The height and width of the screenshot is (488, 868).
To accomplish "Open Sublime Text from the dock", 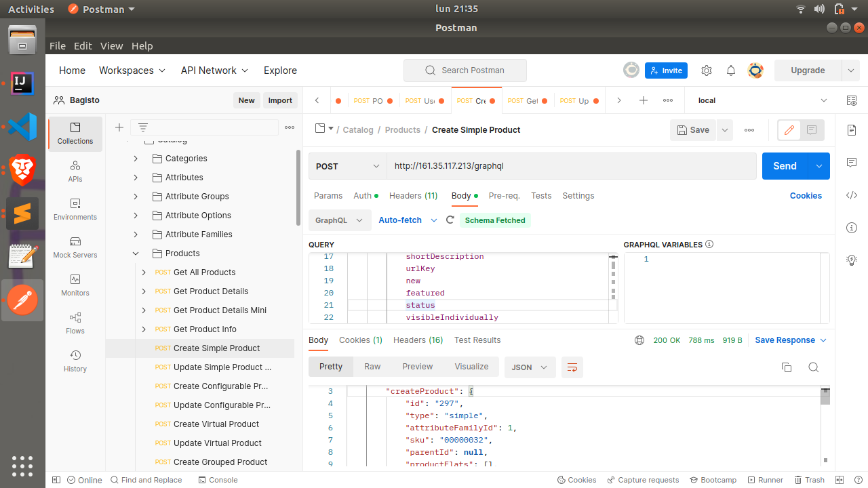I will (22, 213).
